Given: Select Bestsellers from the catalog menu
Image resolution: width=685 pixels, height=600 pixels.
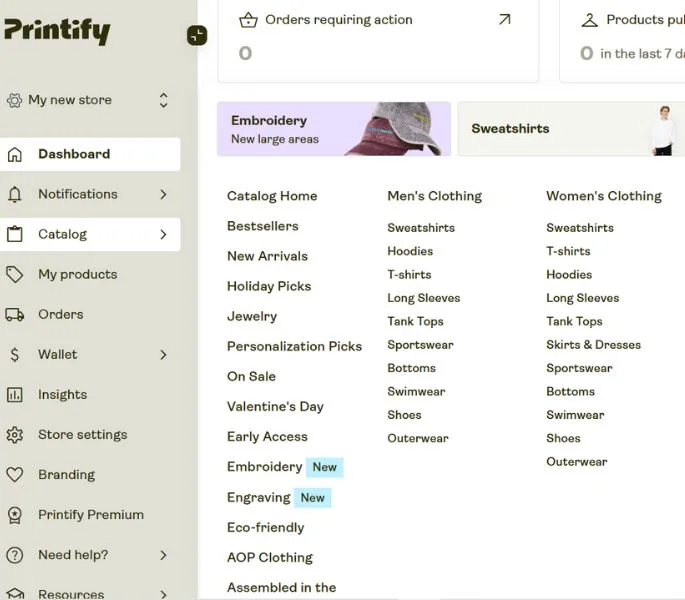Looking at the screenshot, I should coord(263,226).
